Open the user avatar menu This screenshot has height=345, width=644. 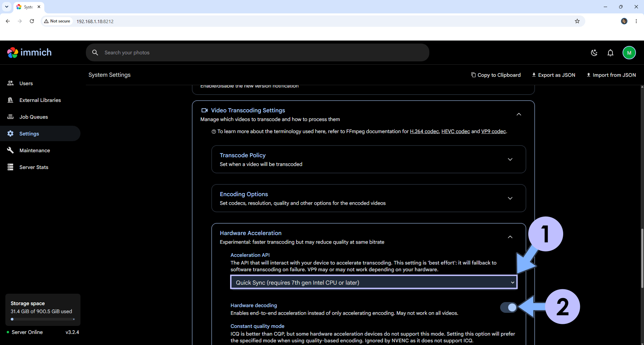(629, 53)
